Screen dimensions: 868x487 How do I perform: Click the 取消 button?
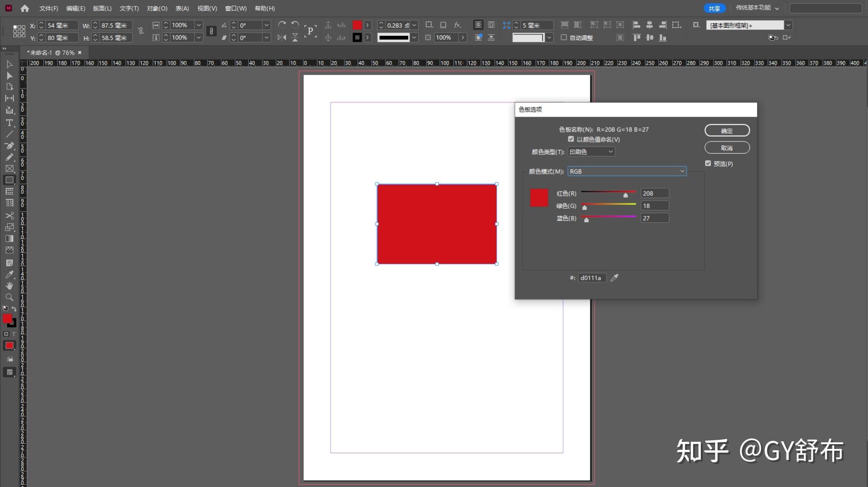pos(727,148)
